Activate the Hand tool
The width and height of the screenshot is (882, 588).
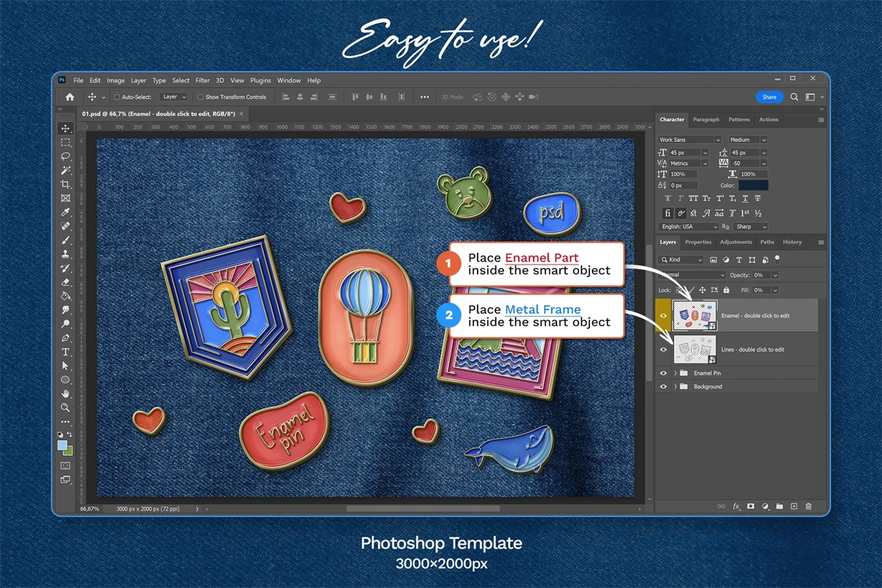click(x=65, y=394)
